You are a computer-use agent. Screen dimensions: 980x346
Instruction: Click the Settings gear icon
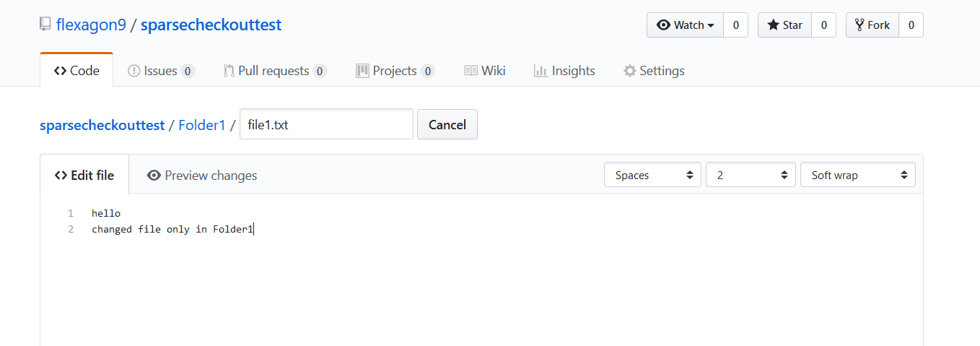[629, 71]
